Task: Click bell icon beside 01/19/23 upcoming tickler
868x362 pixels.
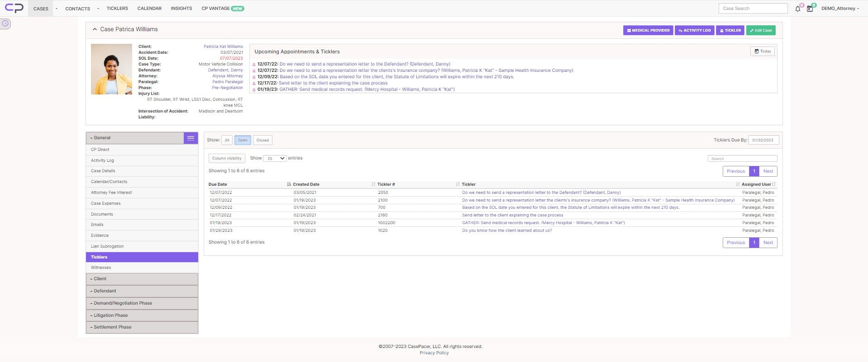Action: [x=254, y=90]
